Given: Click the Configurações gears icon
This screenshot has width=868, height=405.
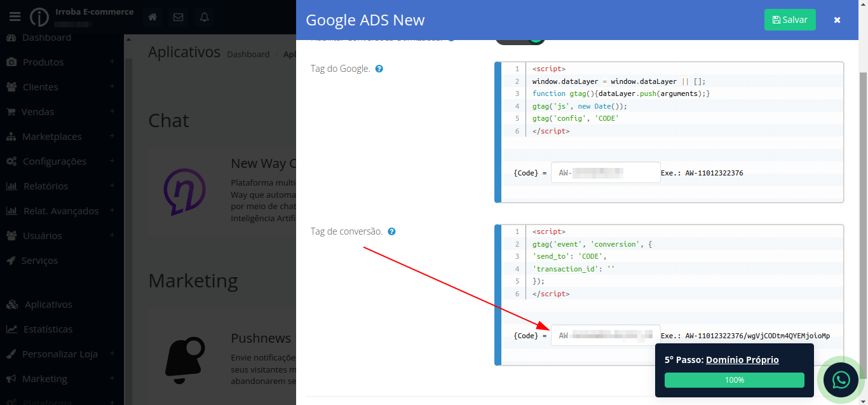Looking at the screenshot, I should pyautogui.click(x=11, y=161).
